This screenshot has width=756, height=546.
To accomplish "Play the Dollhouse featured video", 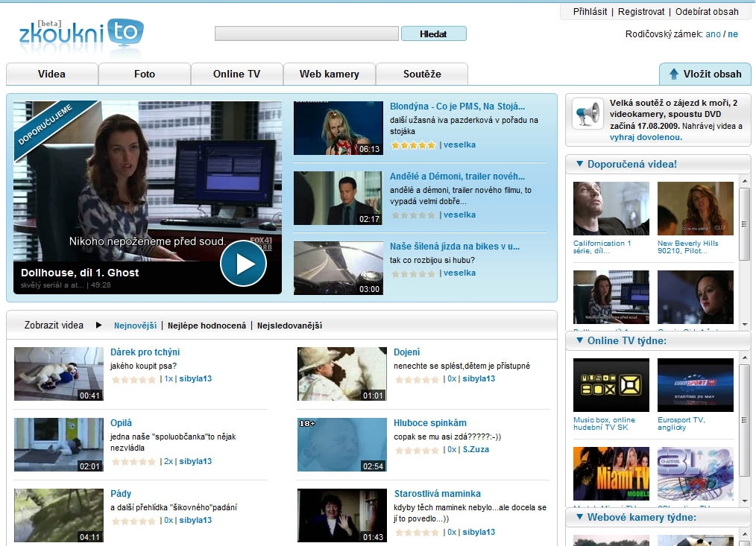I will tap(243, 263).
